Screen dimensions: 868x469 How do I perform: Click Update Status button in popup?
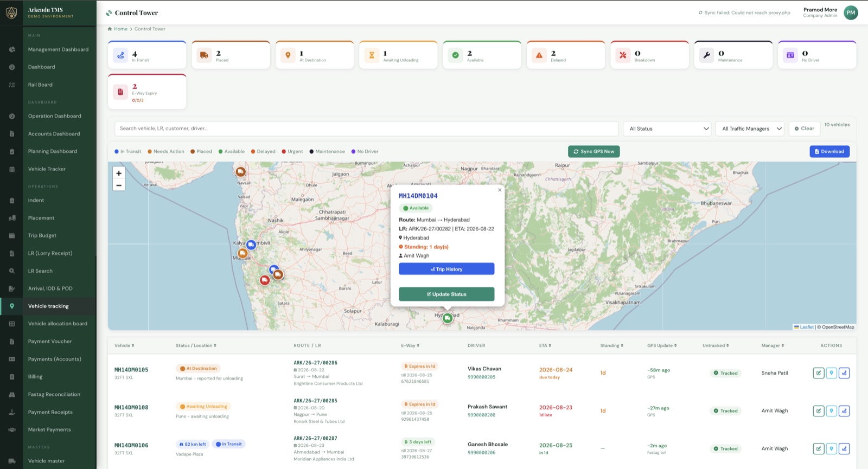[x=446, y=294]
